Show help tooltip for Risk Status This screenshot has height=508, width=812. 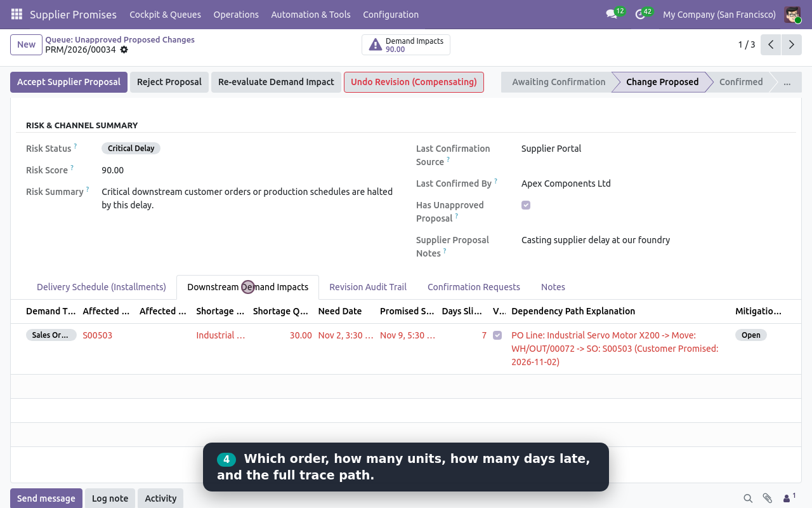pyautogui.click(x=75, y=146)
